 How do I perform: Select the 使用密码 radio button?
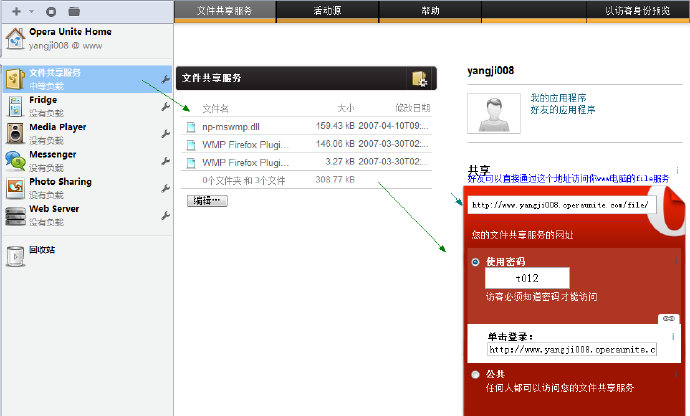tap(475, 262)
